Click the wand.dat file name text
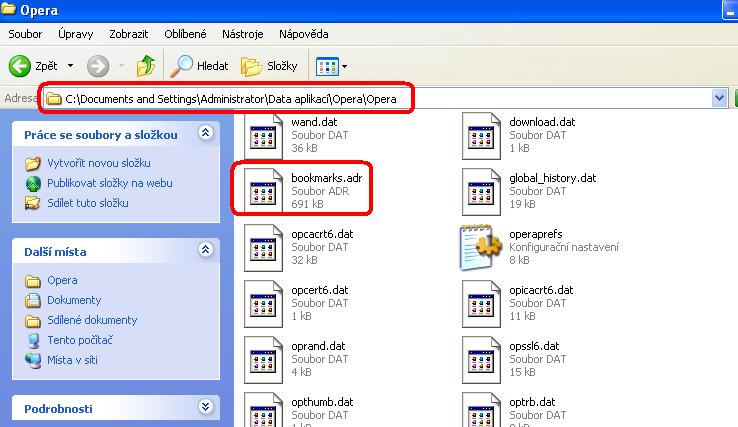Image resolution: width=738 pixels, height=427 pixels. pyautogui.click(x=314, y=122)
